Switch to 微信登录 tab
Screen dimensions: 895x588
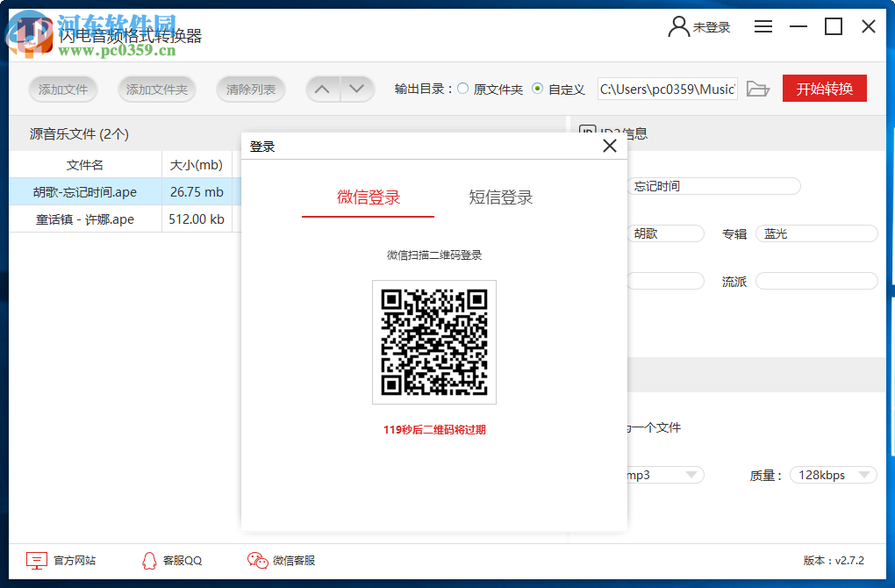coord(369,197)
